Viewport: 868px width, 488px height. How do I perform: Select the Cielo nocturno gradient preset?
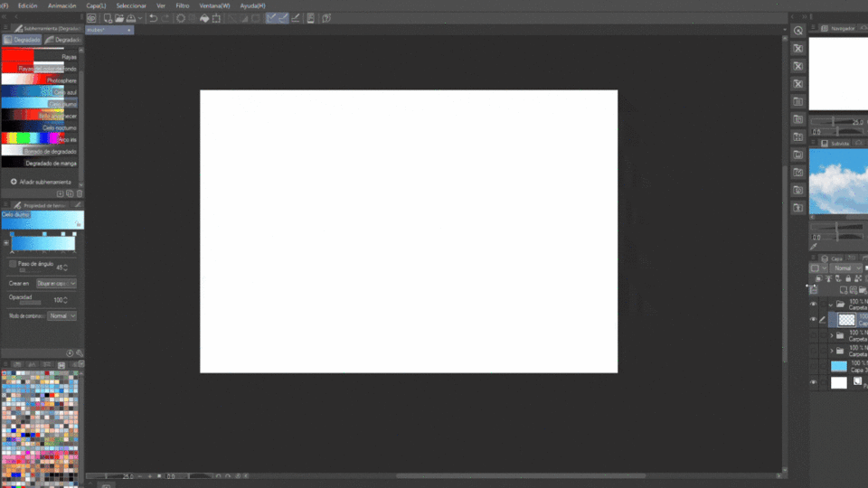pyautogui.click(x=39, y=127)
